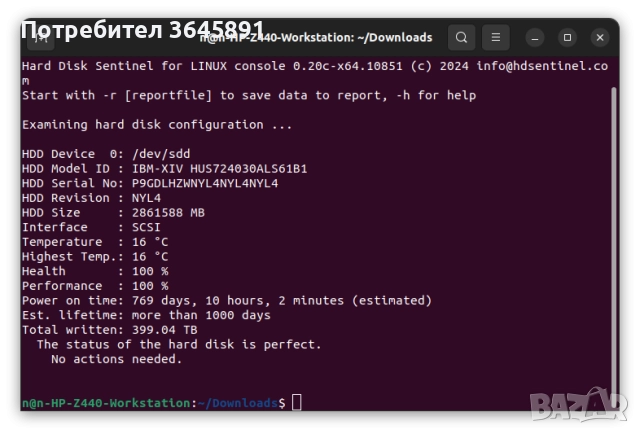Click the 'No actions needed.' message
The width and height of the screenshot is (640, 434).
[x=117, y=358]
